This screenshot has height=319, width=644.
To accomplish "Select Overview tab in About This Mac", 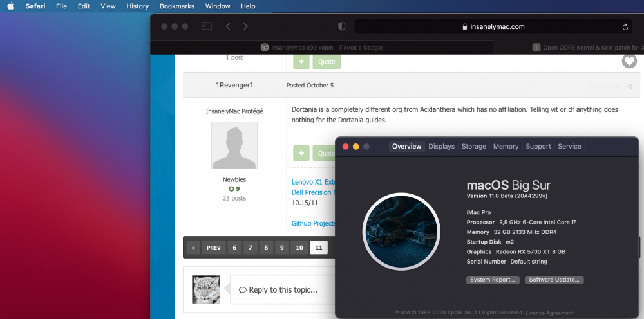I will point(406,147).
